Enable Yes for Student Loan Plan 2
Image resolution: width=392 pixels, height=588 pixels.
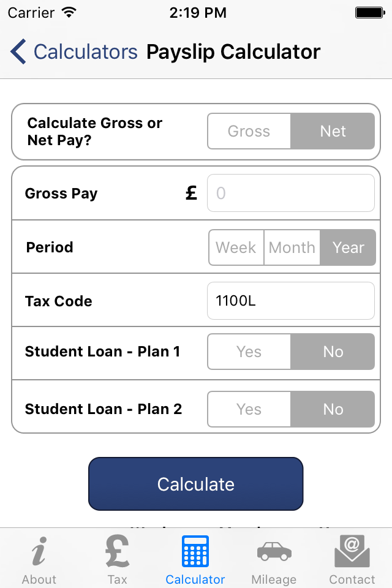pos(249,409)
